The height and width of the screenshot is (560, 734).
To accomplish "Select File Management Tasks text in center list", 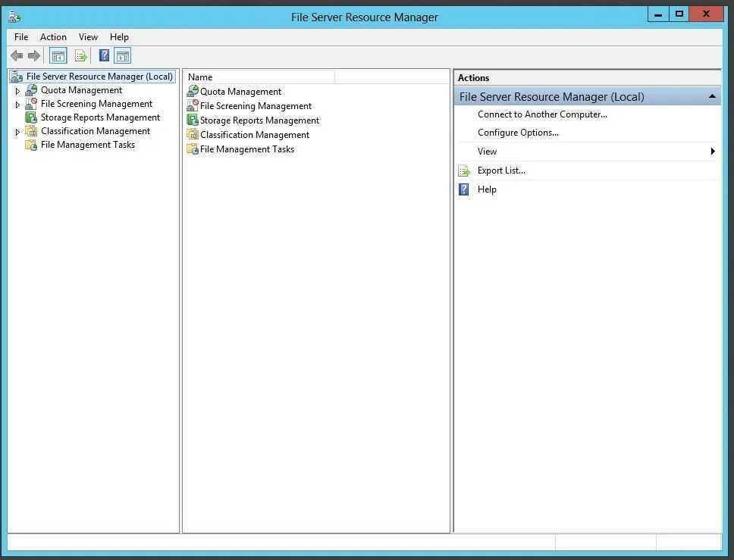I will (x=247, y=149).
